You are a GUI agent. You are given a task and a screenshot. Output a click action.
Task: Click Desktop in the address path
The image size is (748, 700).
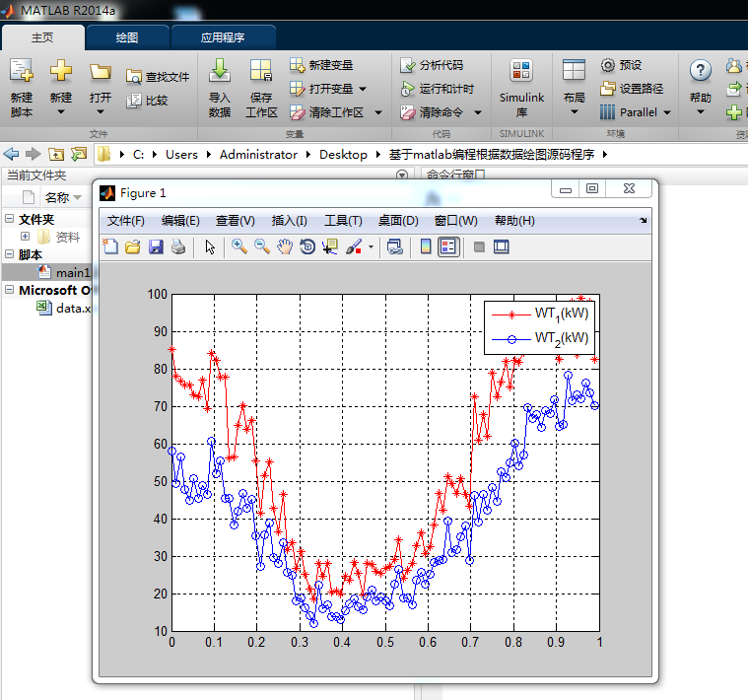(344, 155)
